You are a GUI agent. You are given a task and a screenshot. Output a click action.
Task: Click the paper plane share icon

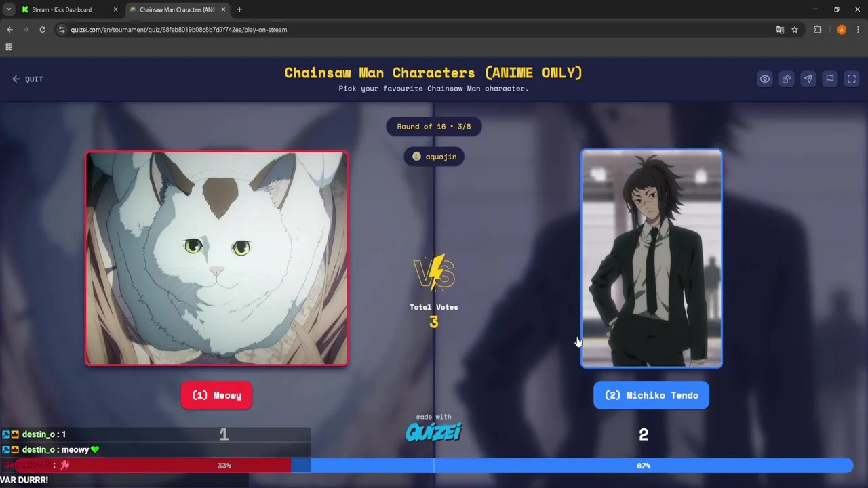[x=808, y=79]
